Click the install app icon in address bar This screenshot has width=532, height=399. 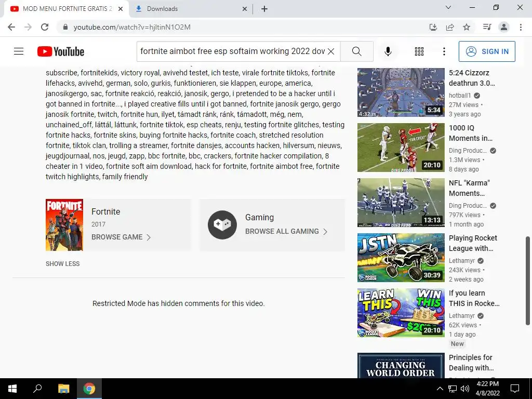coord(433,27)
